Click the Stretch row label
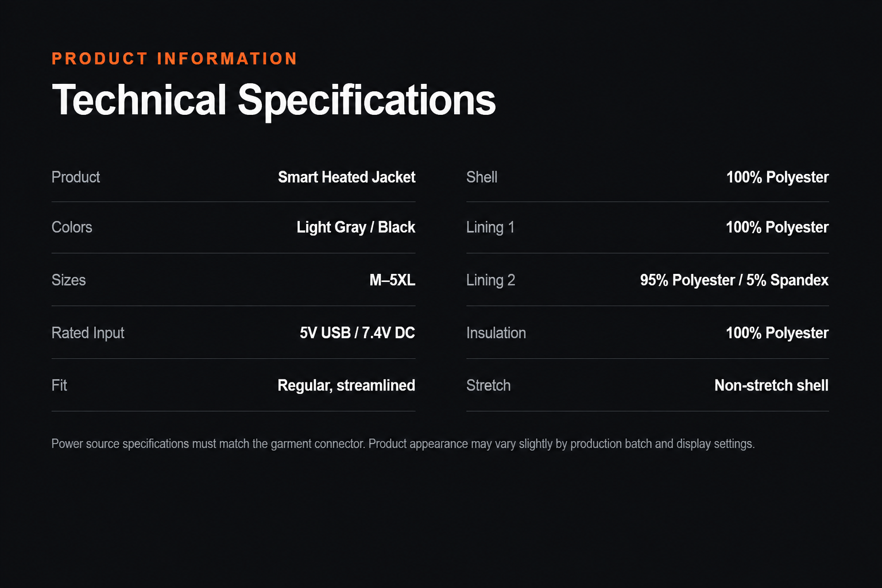Image resolution: width=882 pixels, height=588 pixels. [488, 385]
